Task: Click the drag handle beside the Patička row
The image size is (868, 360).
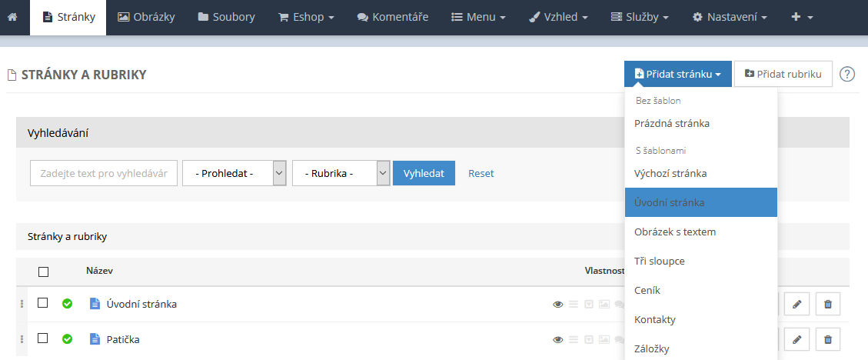Action: 22,339
